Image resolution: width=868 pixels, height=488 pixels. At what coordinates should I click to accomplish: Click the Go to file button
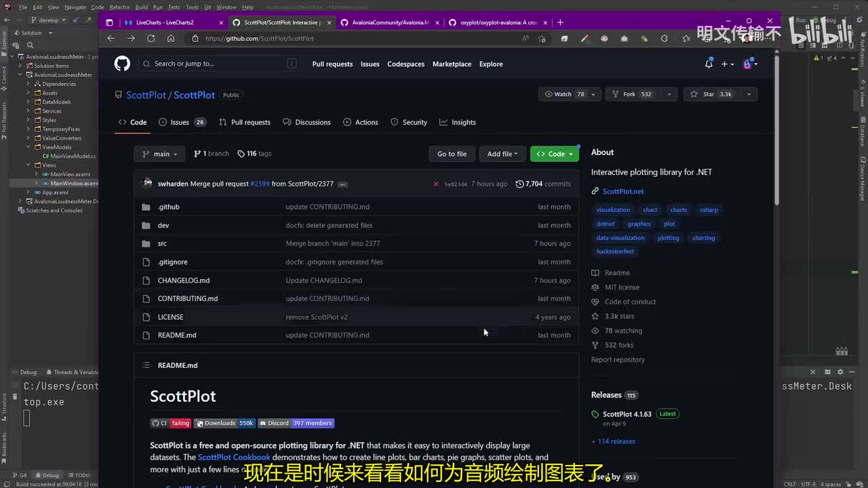point(452,154)
